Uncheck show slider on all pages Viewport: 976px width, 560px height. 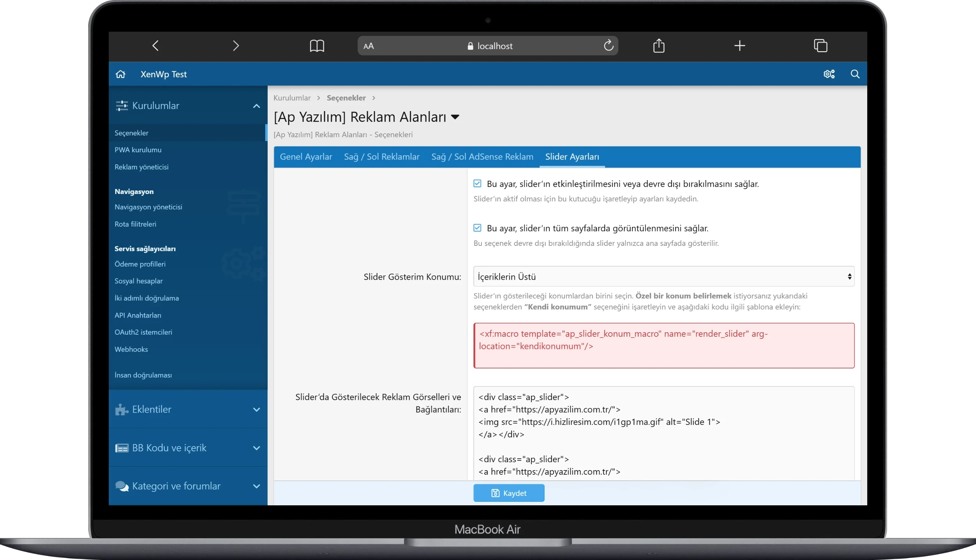477,228
